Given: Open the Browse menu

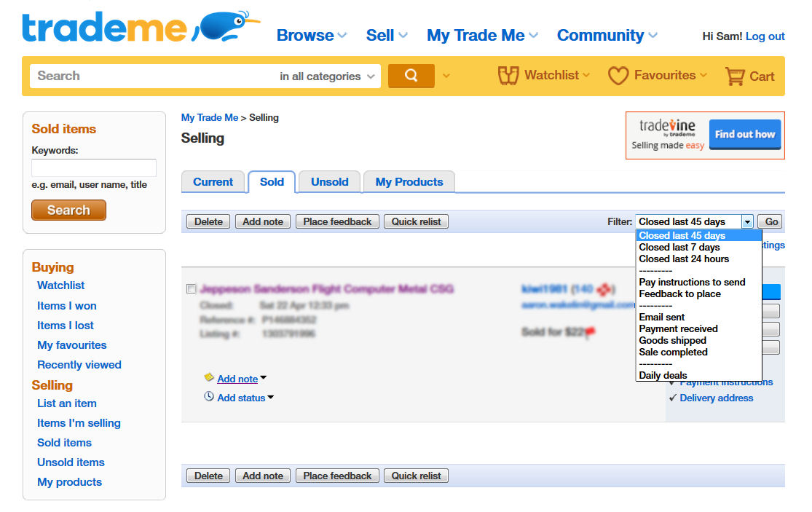Looking at the screenshot, I should pyautogui.click(x=307, y=34).
